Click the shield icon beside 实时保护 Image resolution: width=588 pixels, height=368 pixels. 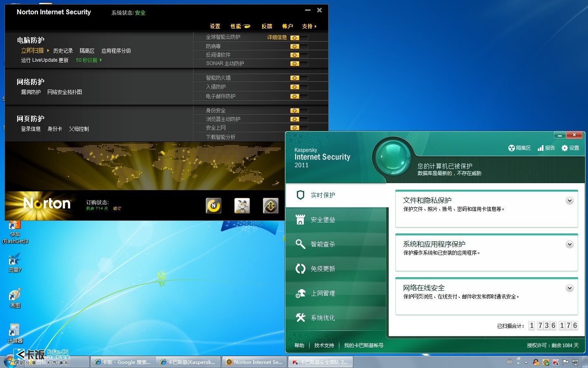[x=300, y=195]
